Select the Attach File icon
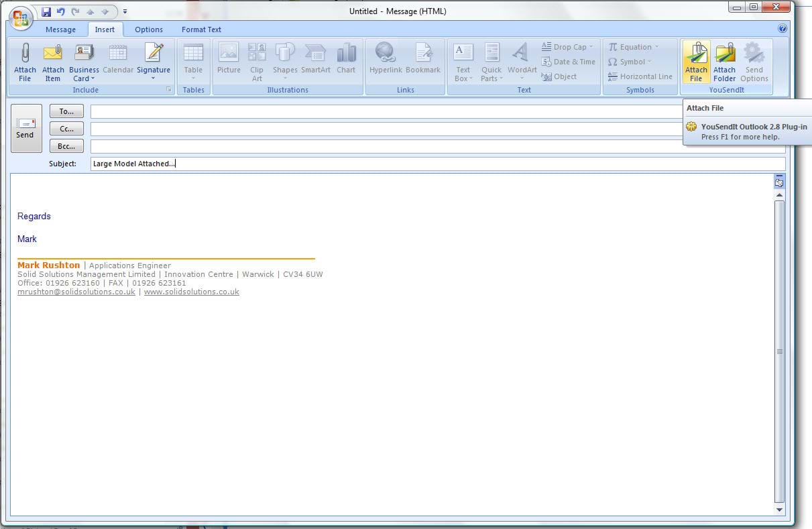The height and width of the screenshot is (529, 812). 25,60
